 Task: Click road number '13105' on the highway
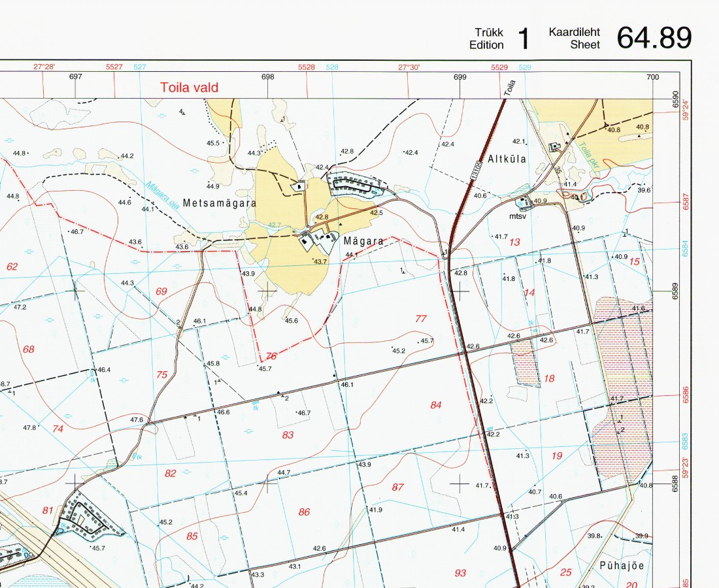pos(477,170)
